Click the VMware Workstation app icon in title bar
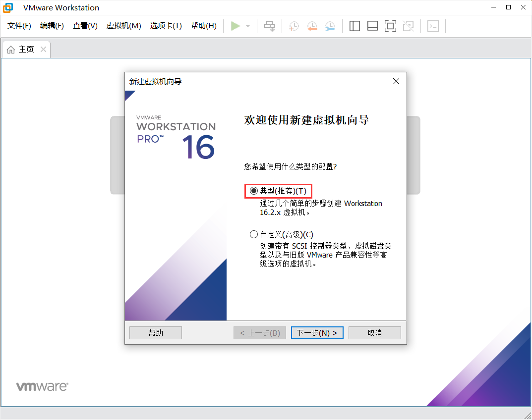 click(8, 7)
